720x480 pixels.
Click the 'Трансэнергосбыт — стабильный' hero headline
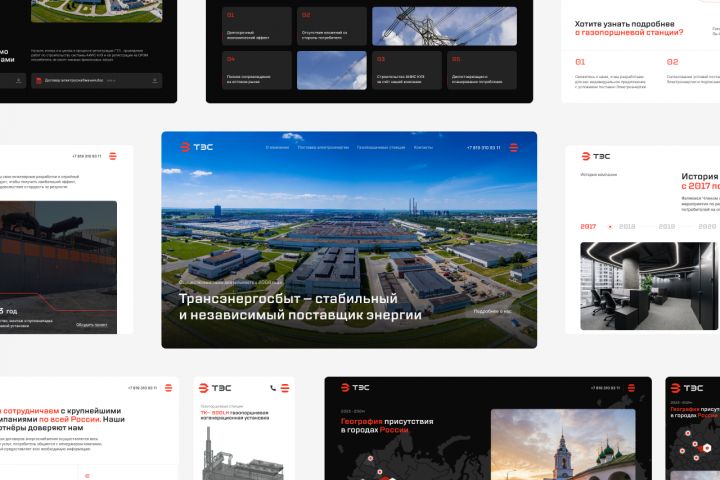288,299
